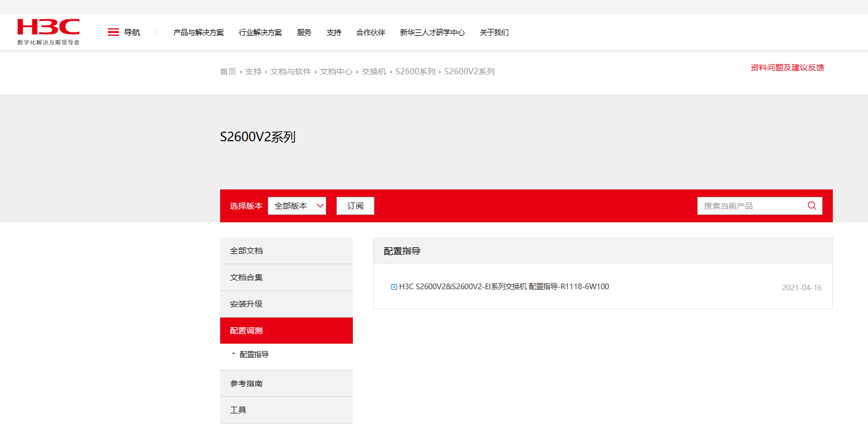
Task: Select 全部文档 in the sidebar
Action: (x=286, y=251)
